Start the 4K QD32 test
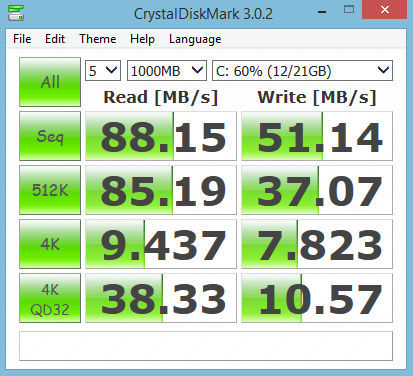The image size is (413, 376). pos(50,298)
